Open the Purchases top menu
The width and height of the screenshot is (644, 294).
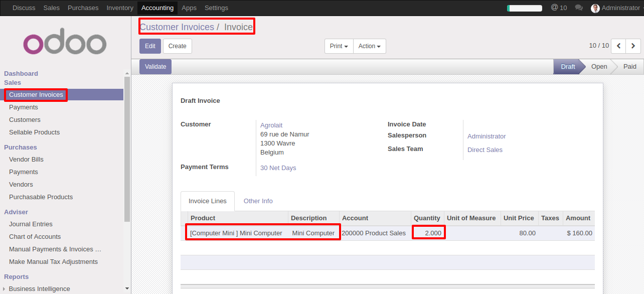click(83, 8)
